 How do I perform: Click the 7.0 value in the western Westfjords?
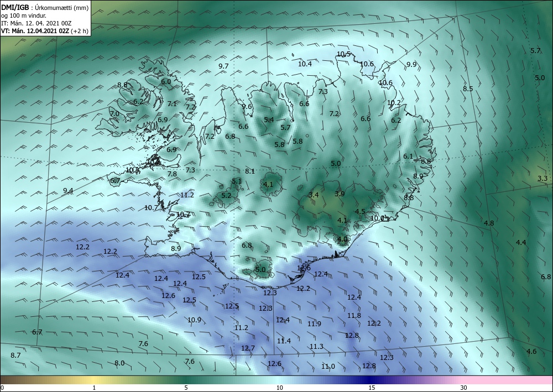pos(114,114)
